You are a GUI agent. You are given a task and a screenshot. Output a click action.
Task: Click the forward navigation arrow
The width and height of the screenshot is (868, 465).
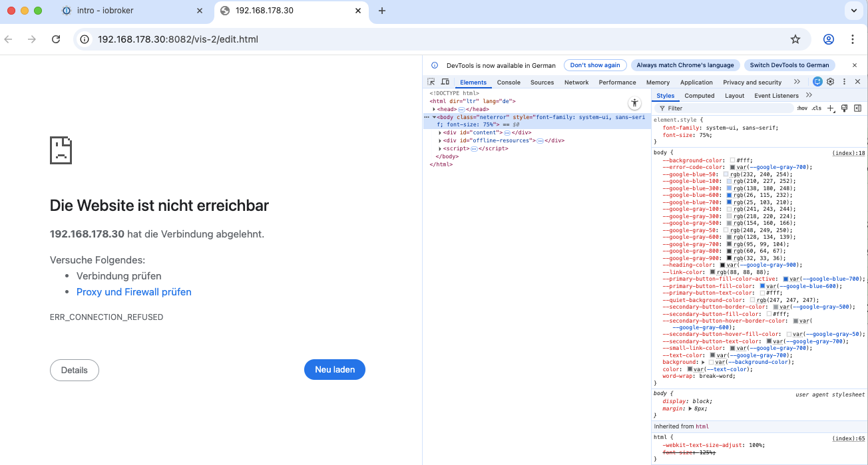point(32,39)
